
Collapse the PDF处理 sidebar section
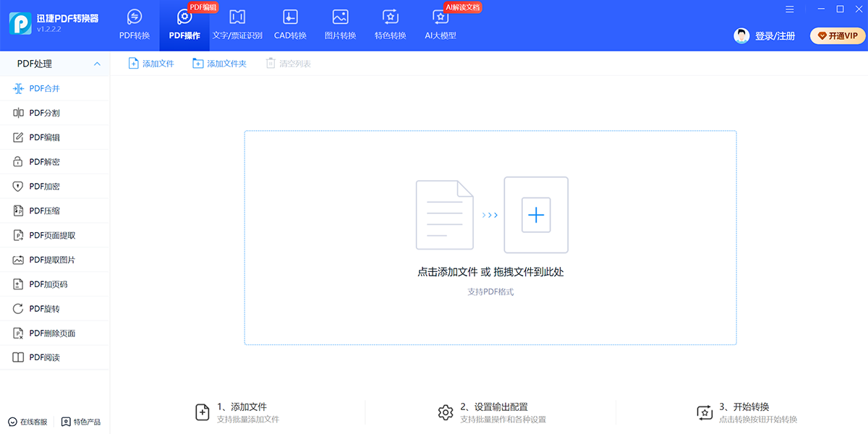97,64
